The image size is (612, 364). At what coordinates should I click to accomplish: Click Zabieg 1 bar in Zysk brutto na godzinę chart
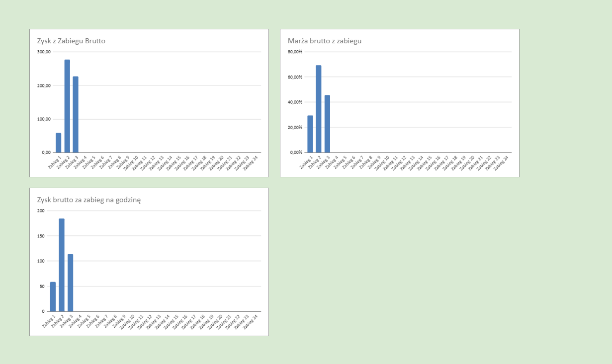tap(53, 296)
